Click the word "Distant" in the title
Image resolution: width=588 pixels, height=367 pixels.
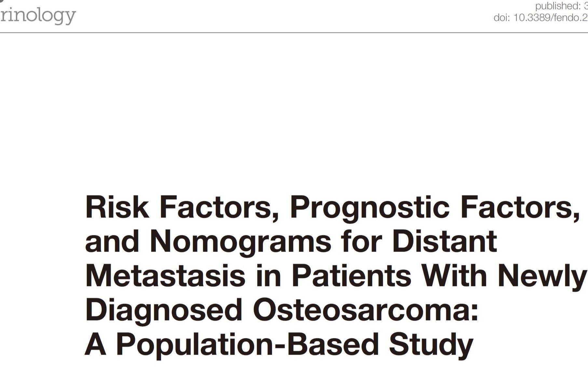[444, 242]
